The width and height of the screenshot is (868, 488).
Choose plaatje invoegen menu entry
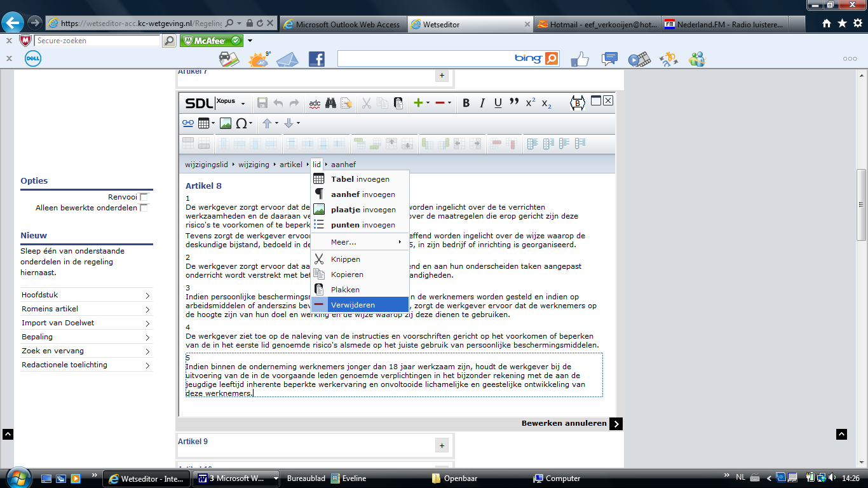pos(360,210)
